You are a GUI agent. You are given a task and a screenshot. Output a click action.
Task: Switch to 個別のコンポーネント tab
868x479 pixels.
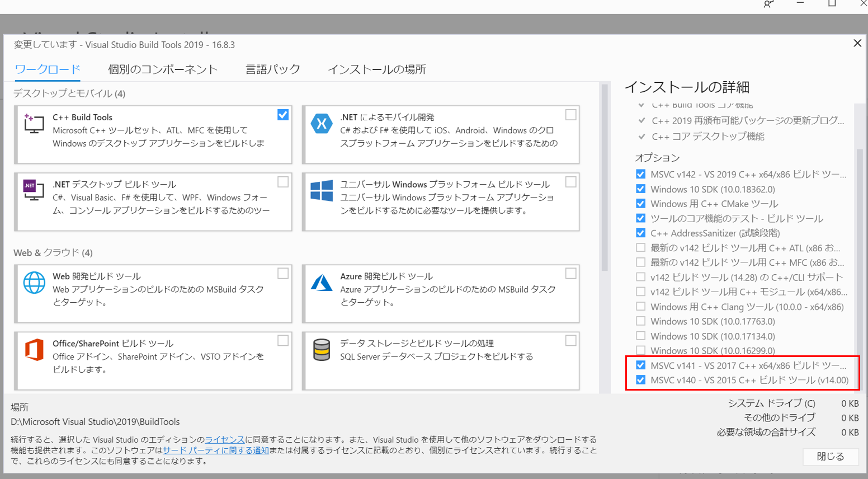pyautogui.click(x=163, y=69)
